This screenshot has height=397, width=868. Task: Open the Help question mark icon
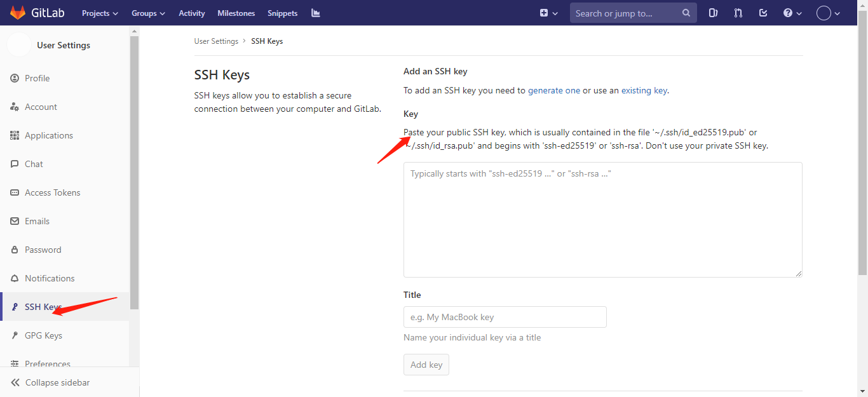click(788, 13)
